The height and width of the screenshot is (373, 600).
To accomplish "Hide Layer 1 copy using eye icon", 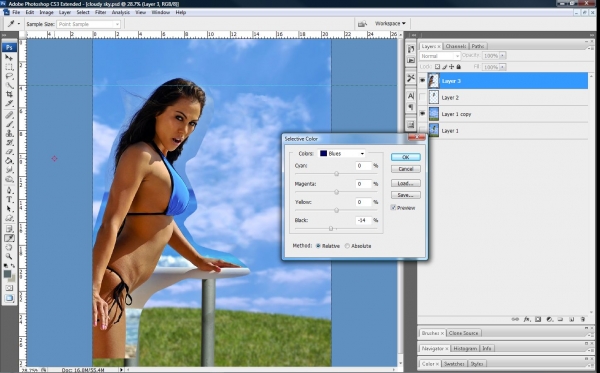I will point(422,114).
